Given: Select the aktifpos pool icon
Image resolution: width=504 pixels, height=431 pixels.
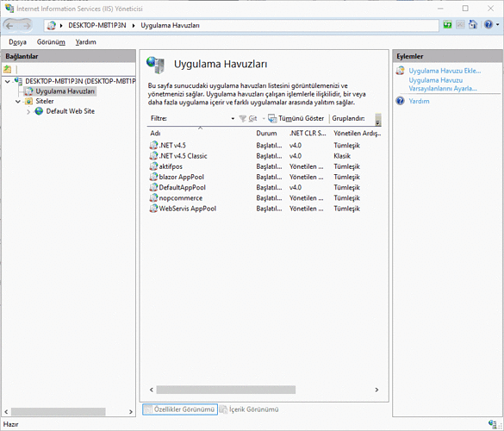Looking at the screenshot, I should pyautogui.click(x=154, y=166).
